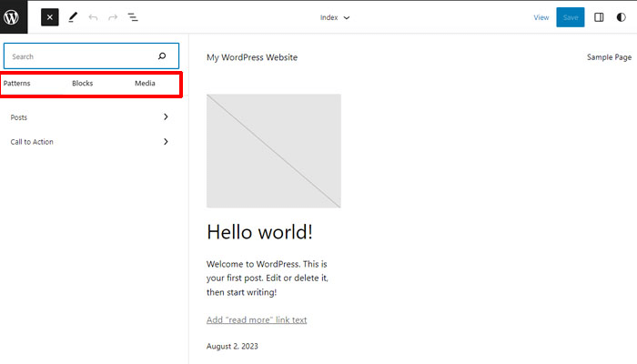Expand chevron next to Posts

(x=166, y=117)
